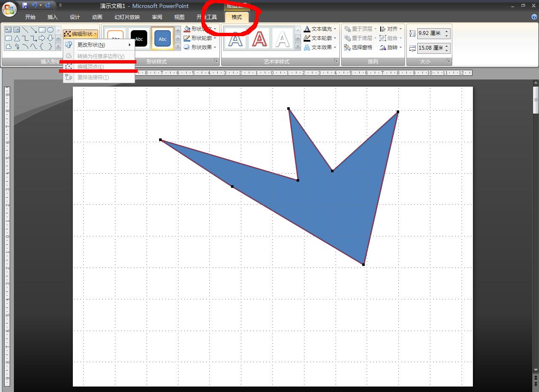
Task: Switch to the 幻灯片放映 tab
Action: [127, 17]
